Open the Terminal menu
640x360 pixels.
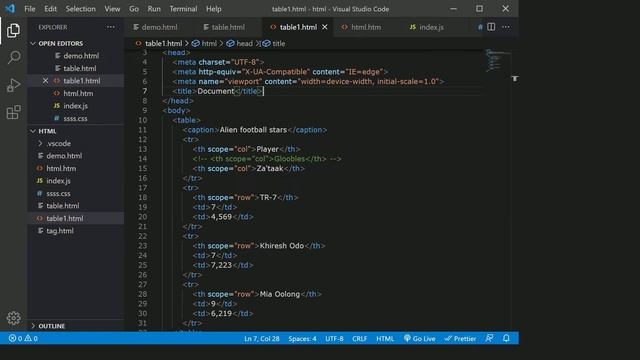(183, 9)
